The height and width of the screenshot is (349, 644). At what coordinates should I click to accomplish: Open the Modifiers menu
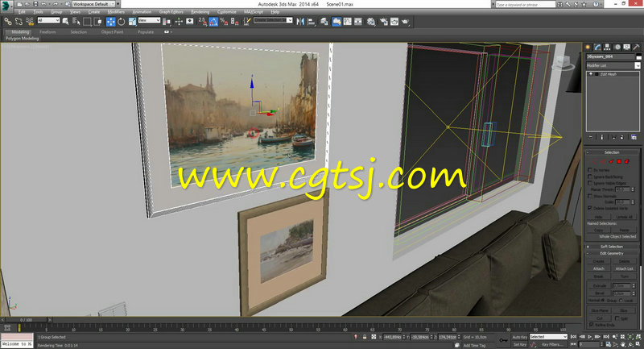coord(116,12)
